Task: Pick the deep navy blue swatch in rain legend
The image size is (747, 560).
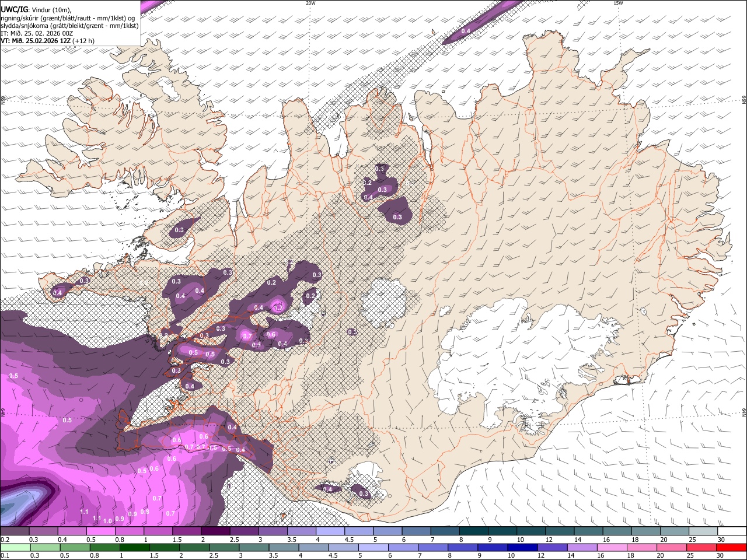Action: [x=521, y=548]
